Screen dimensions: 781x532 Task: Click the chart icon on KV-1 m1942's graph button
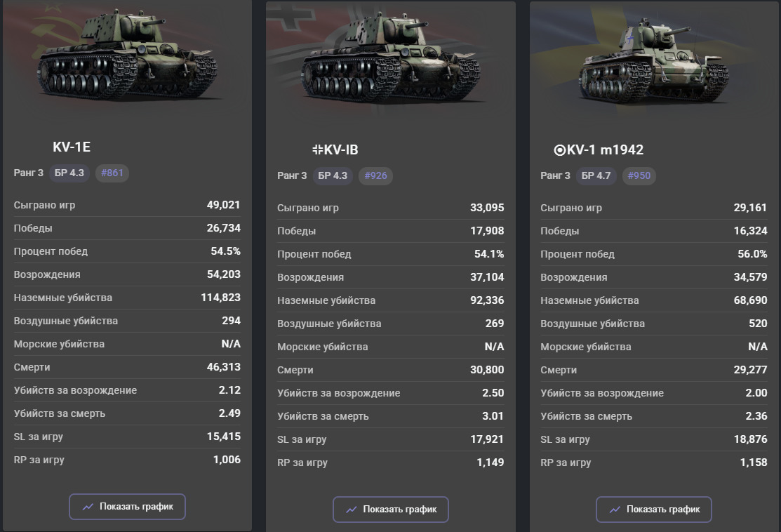coord(615,510)
